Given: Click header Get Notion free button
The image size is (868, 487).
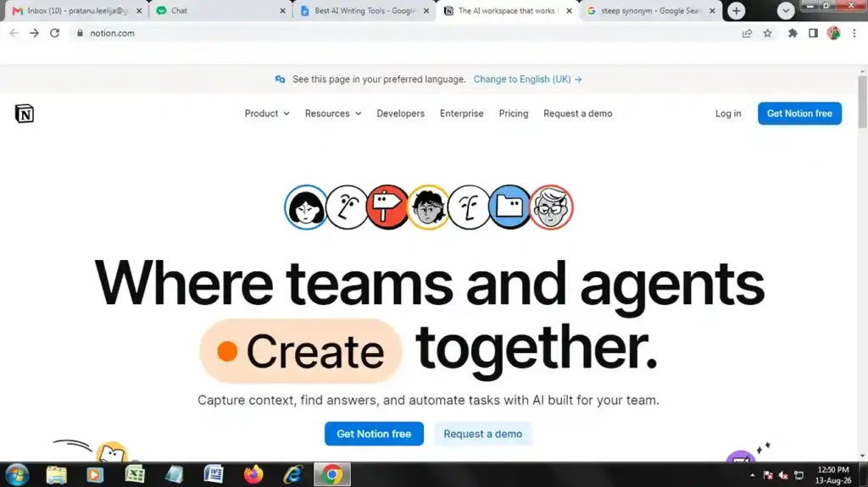Looking at the screenshot, I should 799,113.
